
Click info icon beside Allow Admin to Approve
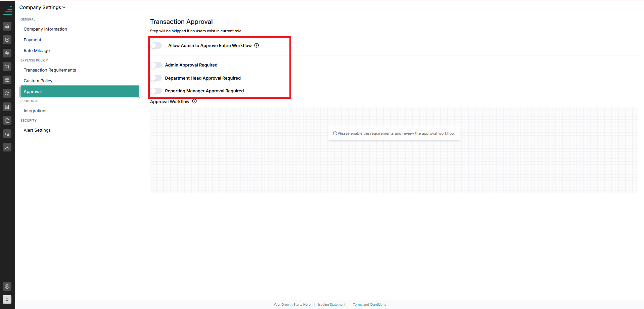257,45
